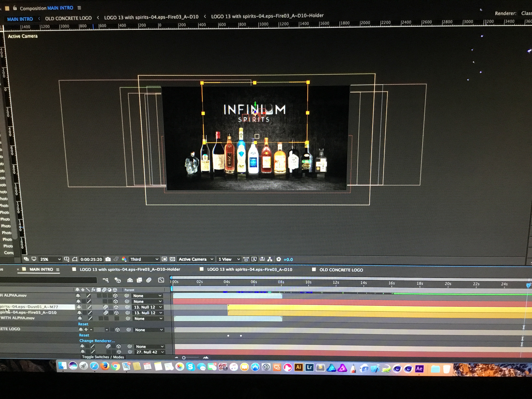Open the Composition Mini-Flowchart in timeline
Image resolution: width=532 pixels, height=399 pixels.
tap(106, 280)
